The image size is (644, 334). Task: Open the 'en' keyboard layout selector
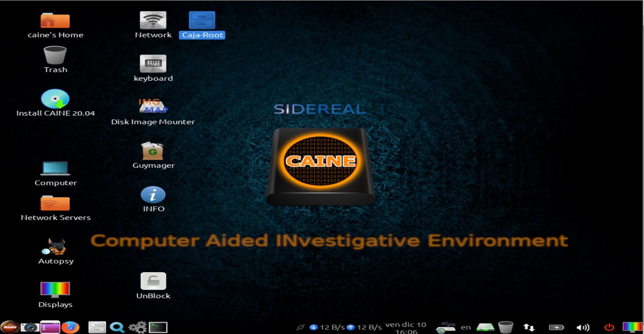point(466,327)
